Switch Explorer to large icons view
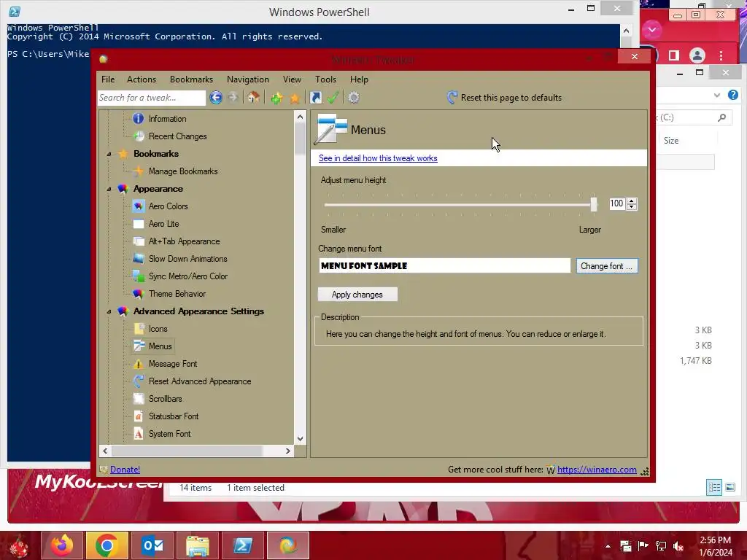747x560 pixels. point(729,487)
